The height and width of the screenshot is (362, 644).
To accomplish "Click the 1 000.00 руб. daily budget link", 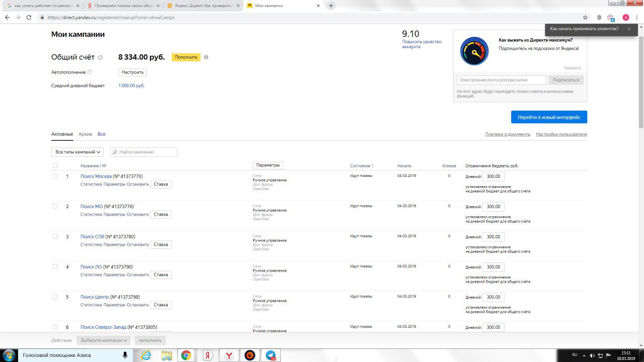I will point(131,85).
